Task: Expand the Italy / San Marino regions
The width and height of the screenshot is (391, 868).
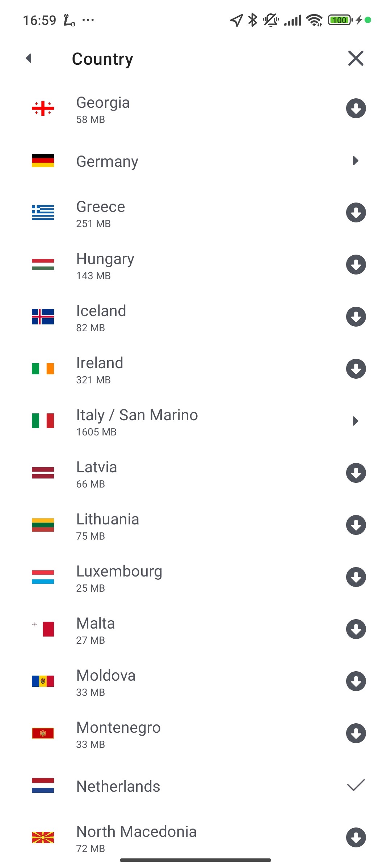Action: [355, 421]
